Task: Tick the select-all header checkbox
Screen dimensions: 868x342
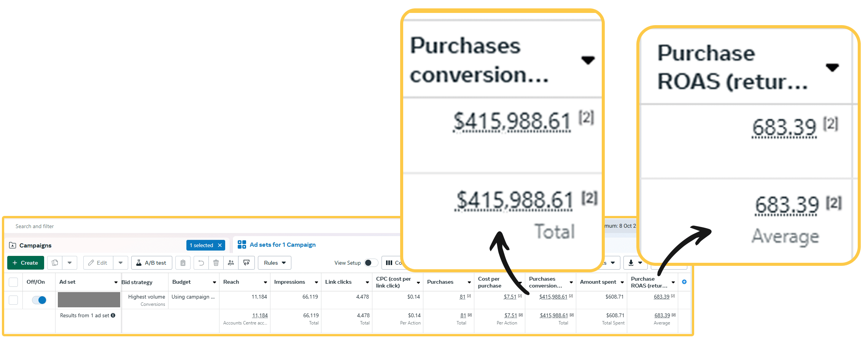Action: [13, 282]
